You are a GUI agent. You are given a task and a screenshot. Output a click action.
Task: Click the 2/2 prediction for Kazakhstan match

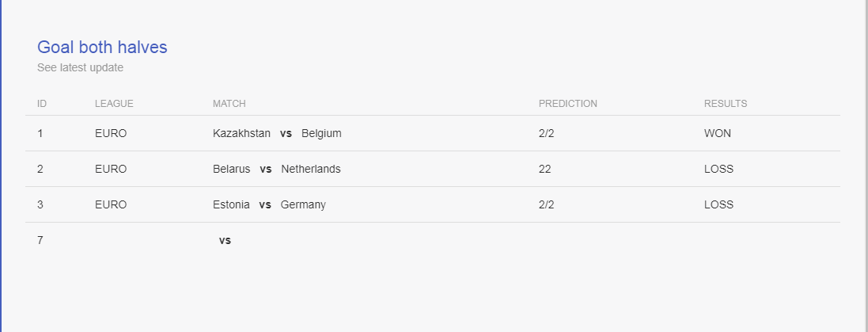pos(547,134)
